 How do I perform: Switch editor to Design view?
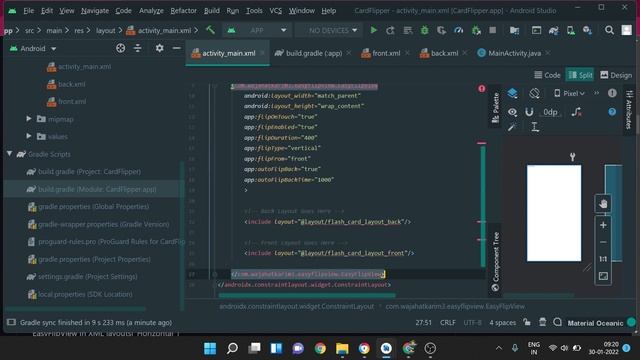click(x=616, y=75)
